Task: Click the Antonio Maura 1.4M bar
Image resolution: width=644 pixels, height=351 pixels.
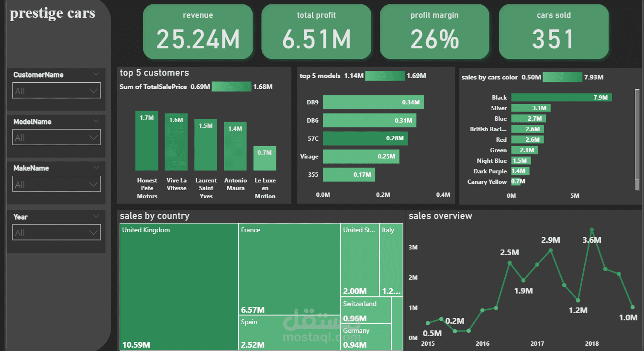Action: (x=235, y=147)
